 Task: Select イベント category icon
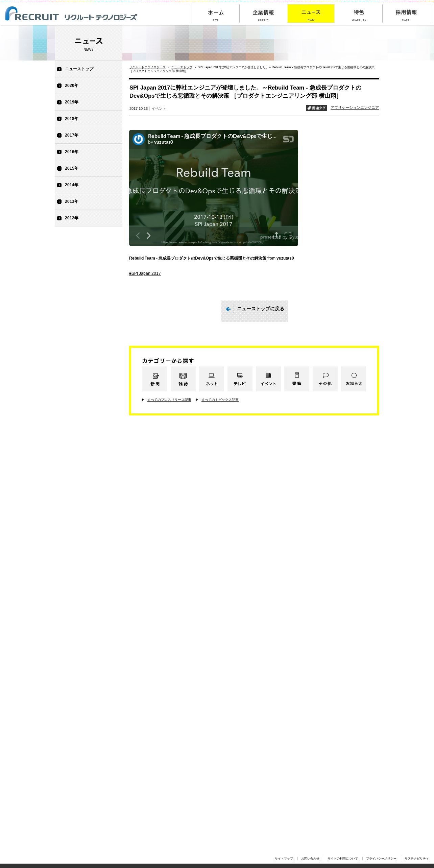point(268,379)
